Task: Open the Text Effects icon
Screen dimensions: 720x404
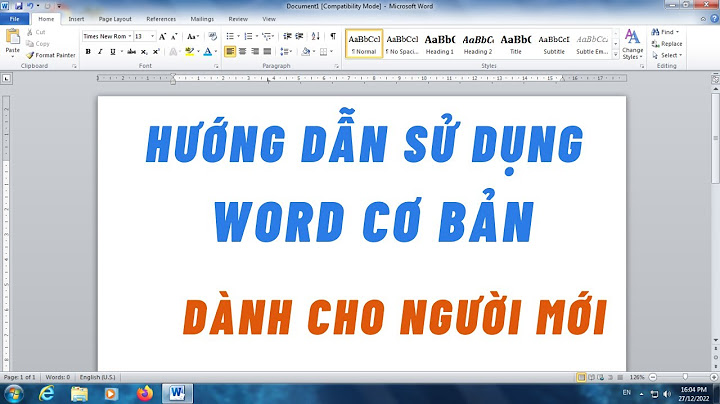Action: pos(173,51)
